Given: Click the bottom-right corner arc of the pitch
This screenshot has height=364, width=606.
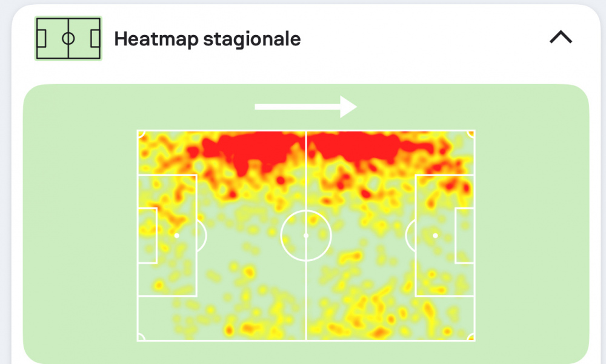Looking at the screenshot, I should coord(471,337).
